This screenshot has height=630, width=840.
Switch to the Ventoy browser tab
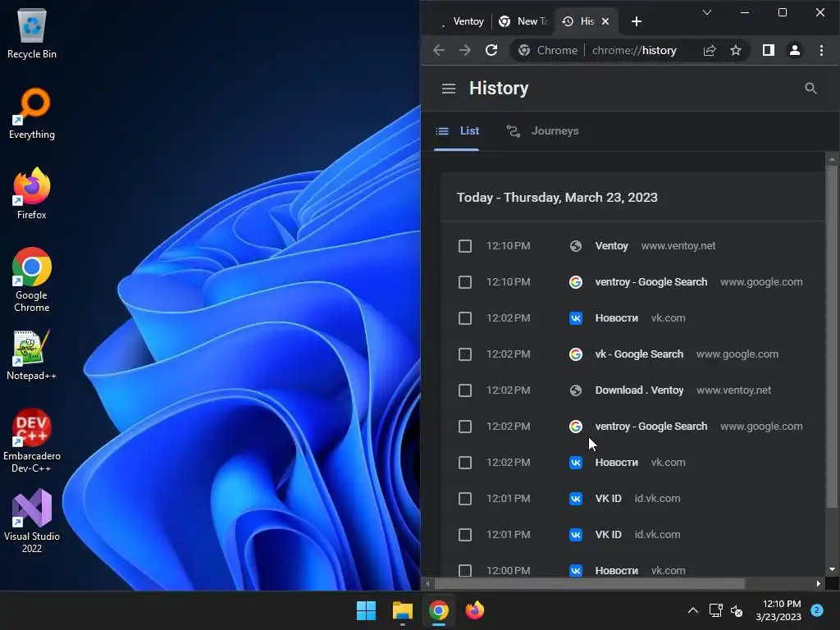tap(462, 21)
